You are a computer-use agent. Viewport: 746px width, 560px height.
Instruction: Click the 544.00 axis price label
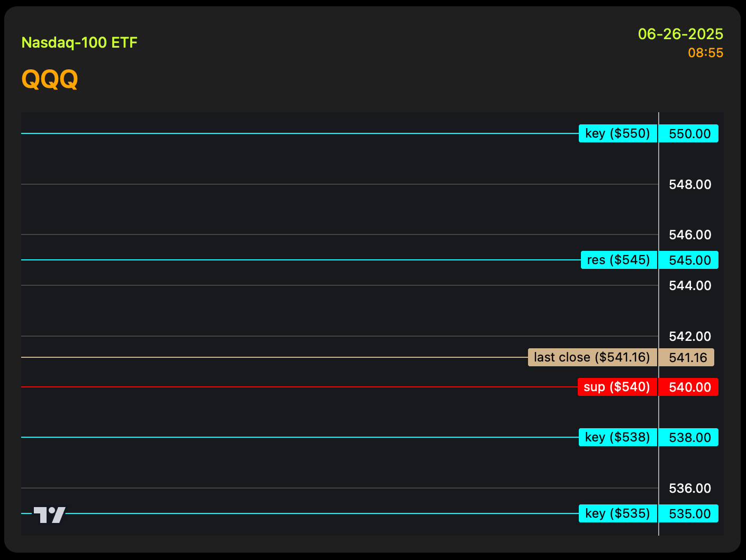[690, 285]
